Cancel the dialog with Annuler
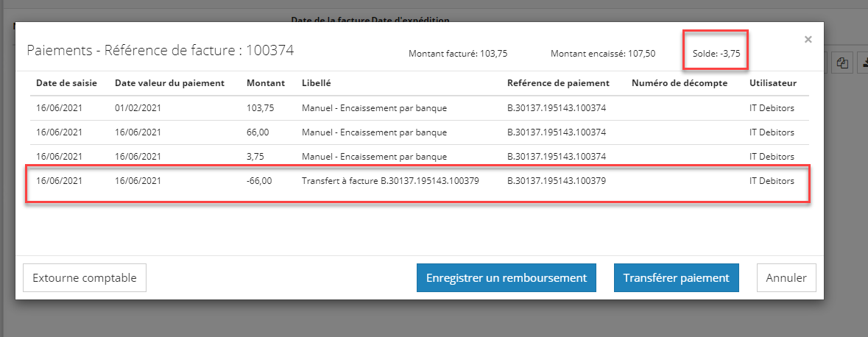This screenshot has height=337, width=868. (x=786, y=278)
